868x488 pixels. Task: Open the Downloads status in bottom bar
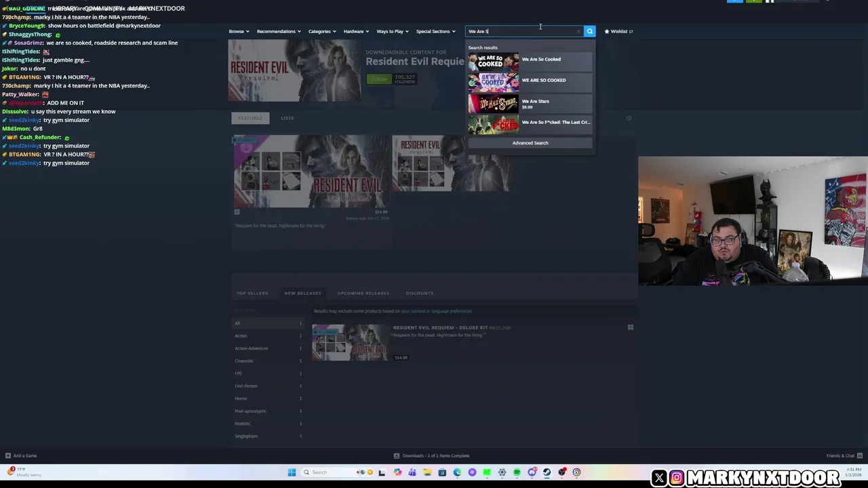coord(431,455)
